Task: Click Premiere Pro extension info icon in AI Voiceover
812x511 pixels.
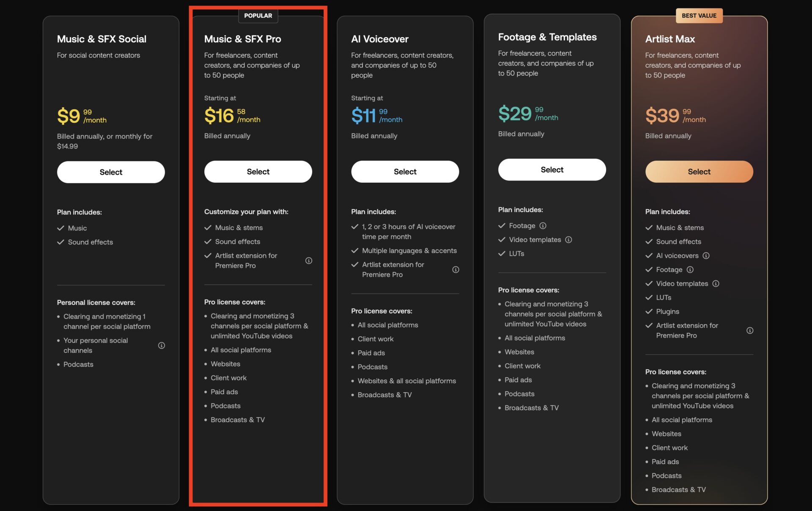Action: [x=455, y=269]
